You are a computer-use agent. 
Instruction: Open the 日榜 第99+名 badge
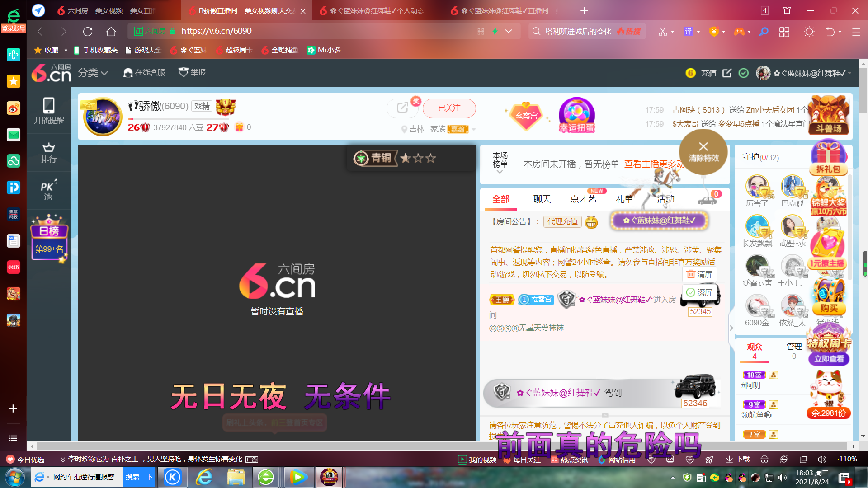point(49,239)
